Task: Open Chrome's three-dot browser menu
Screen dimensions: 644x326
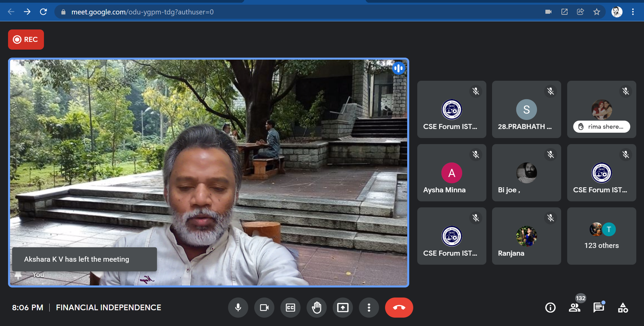Action: pyautogui.click(x=633, y=12)
